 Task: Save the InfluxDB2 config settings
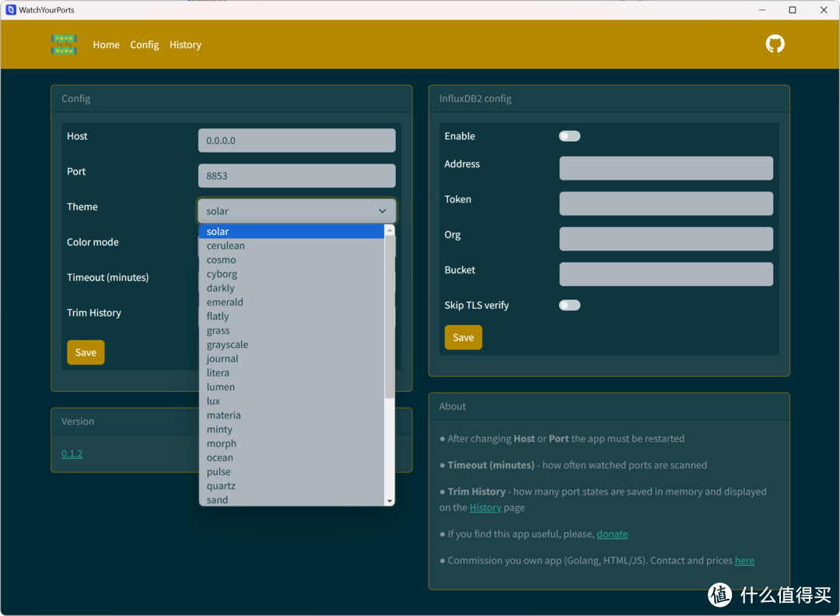pyautogui.click(x=463, y=338)
